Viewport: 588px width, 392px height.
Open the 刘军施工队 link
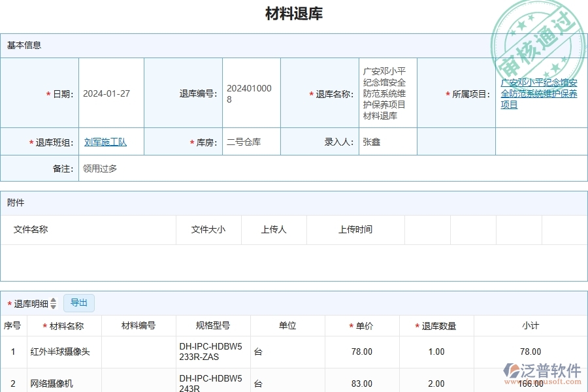(105, 141)
